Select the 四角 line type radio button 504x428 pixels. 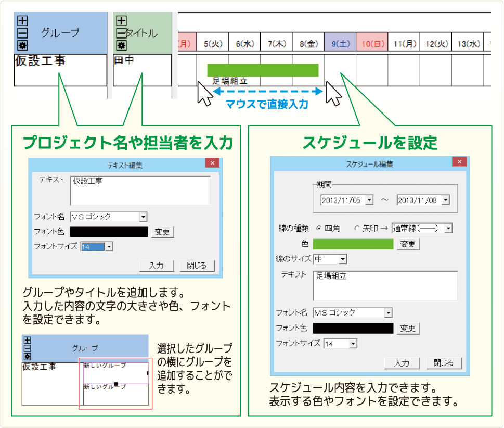pos(319,228)
